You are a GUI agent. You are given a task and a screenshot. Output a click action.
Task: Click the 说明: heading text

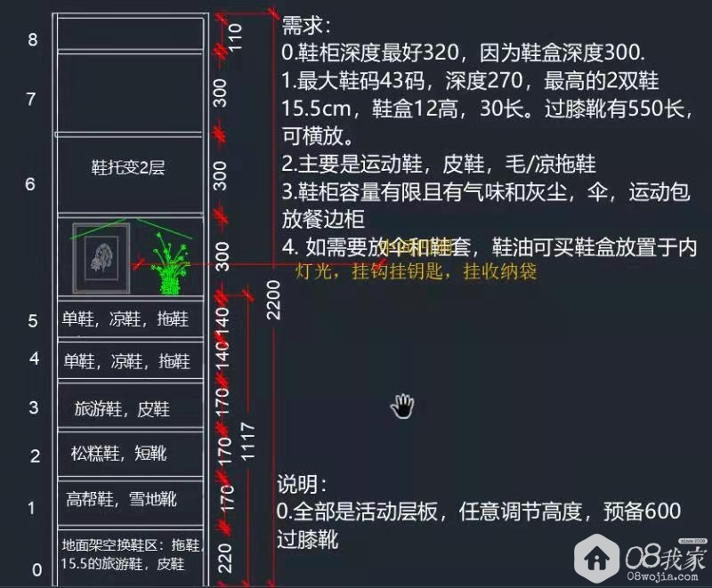[x=302, y=484]
